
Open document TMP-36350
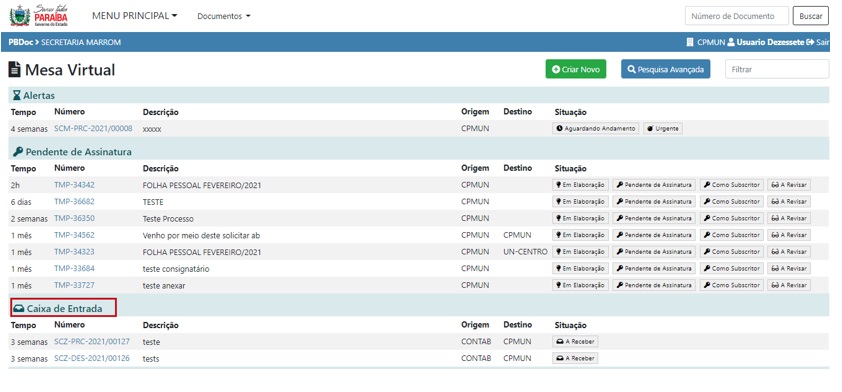[x=74, y=219]
